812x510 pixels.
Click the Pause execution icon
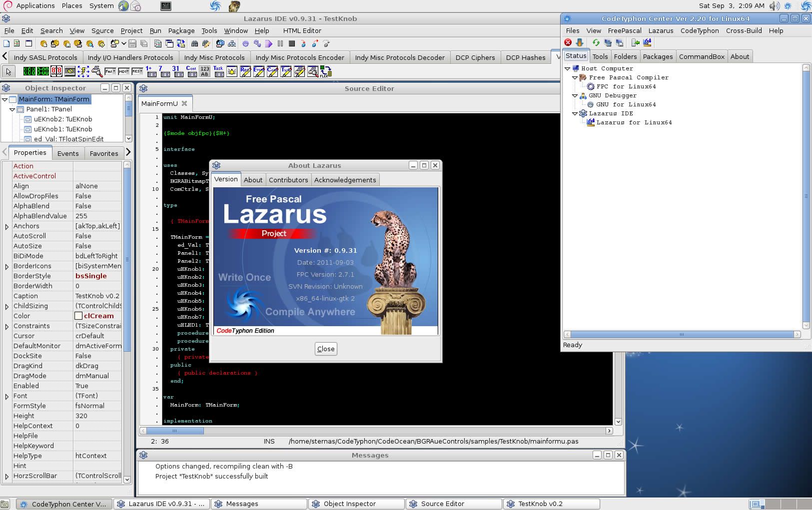point(280,43)
